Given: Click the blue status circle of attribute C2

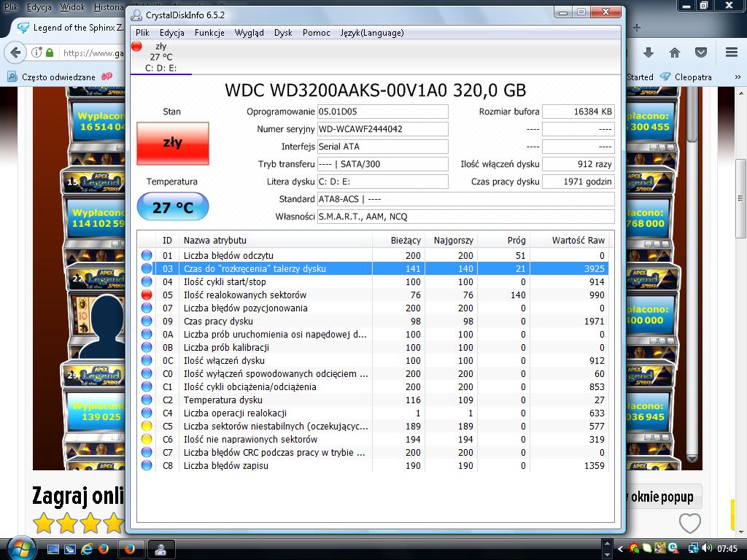Looking at the screenshot, I should point(147,400).
